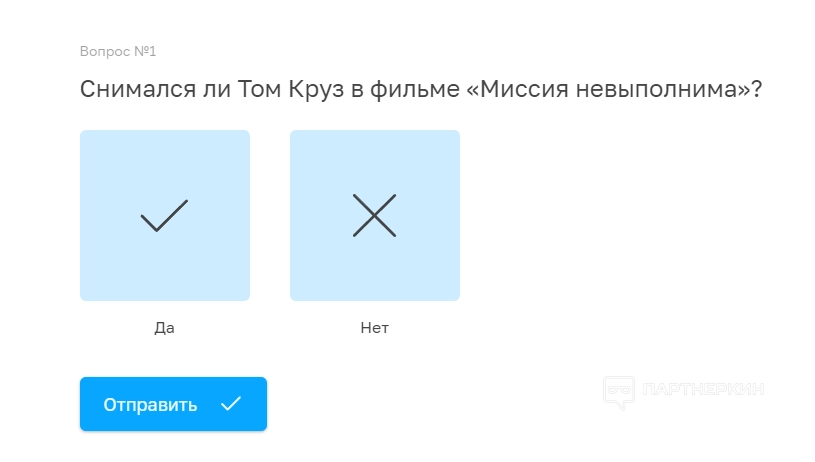The image size is (815, 462).
Task: Choose the answer via the «Нет» text label
Action: 375,327
